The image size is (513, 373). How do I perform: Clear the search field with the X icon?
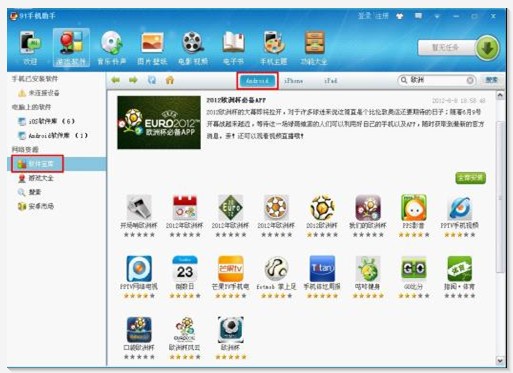[x=470, y=80]
